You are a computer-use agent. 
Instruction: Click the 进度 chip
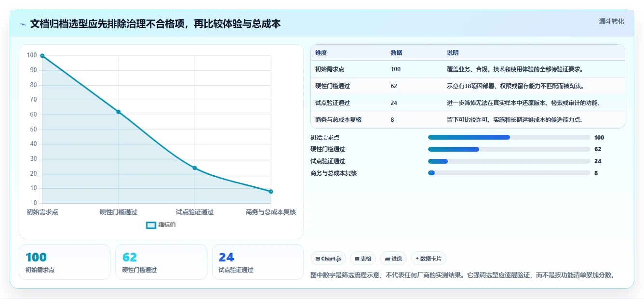tap(393, 259)
